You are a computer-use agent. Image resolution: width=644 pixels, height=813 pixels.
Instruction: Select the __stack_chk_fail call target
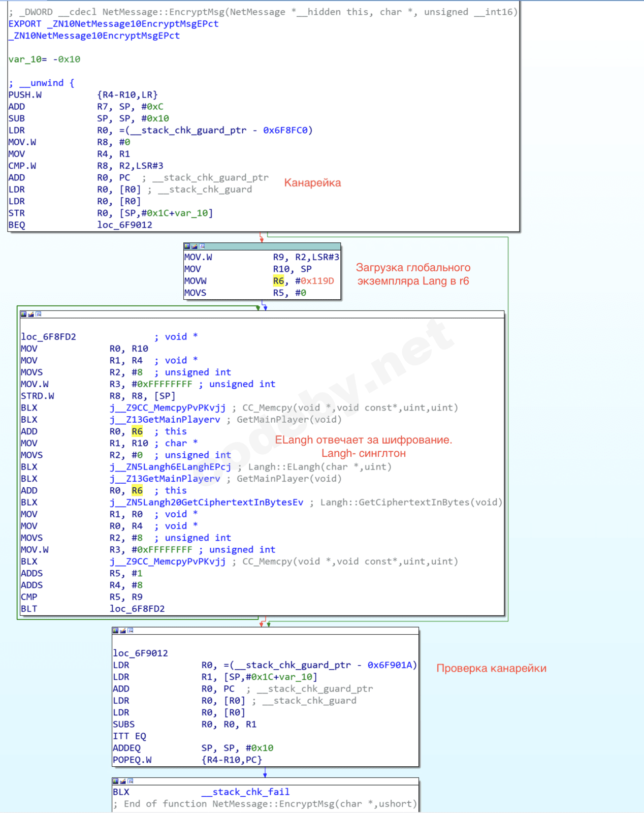click(245, 792)
